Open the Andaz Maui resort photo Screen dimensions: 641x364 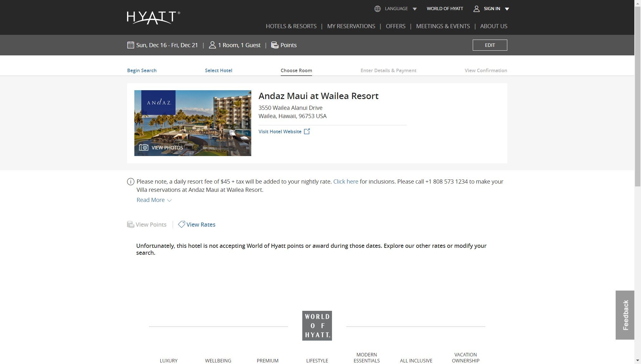tap(193, 123)
